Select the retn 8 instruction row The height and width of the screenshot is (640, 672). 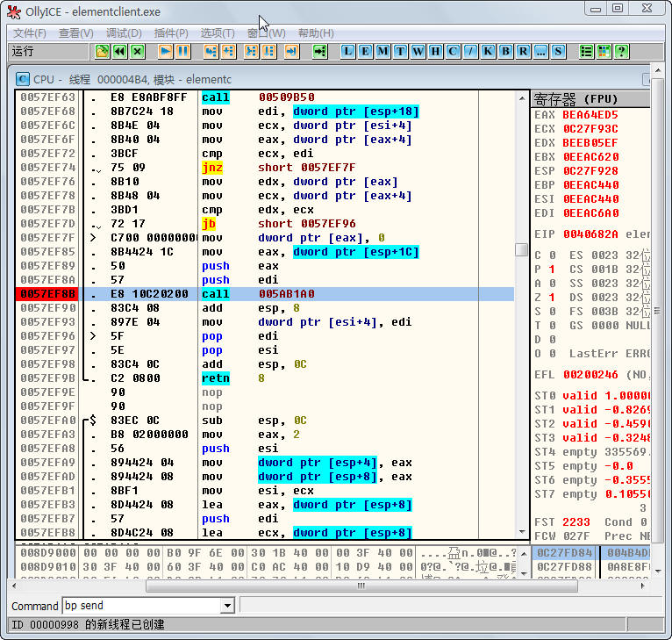265,378
